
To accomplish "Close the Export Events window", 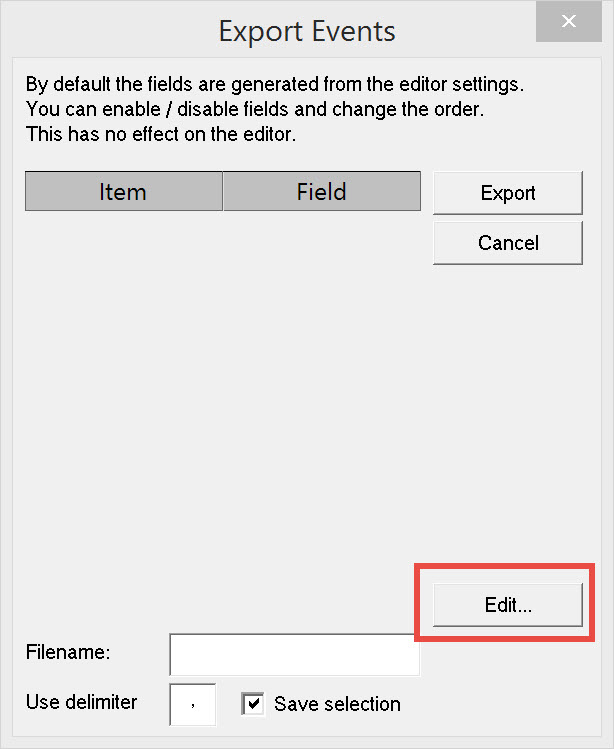I will coord(568,22).
